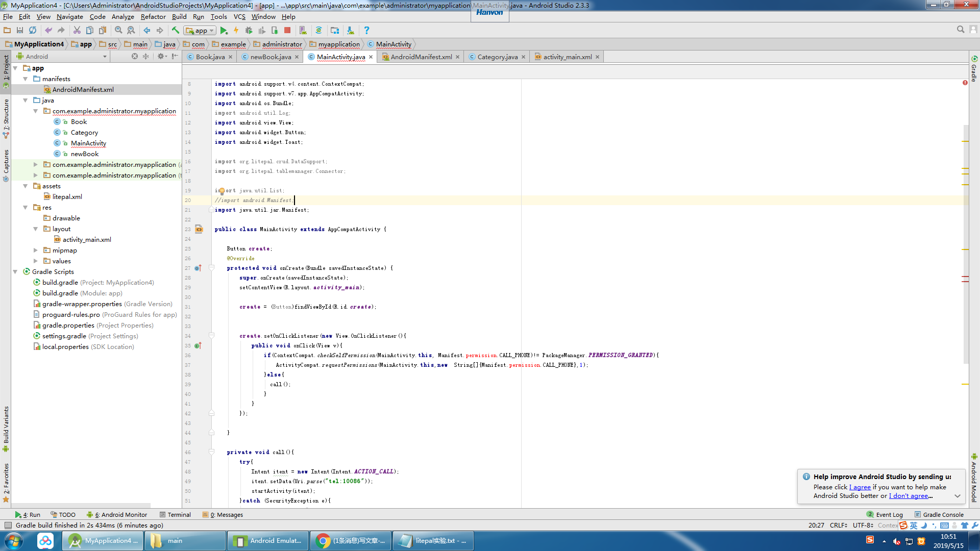Click I agree link in the notification
Viewport: 980px width, 551px height.
point(860,487)
